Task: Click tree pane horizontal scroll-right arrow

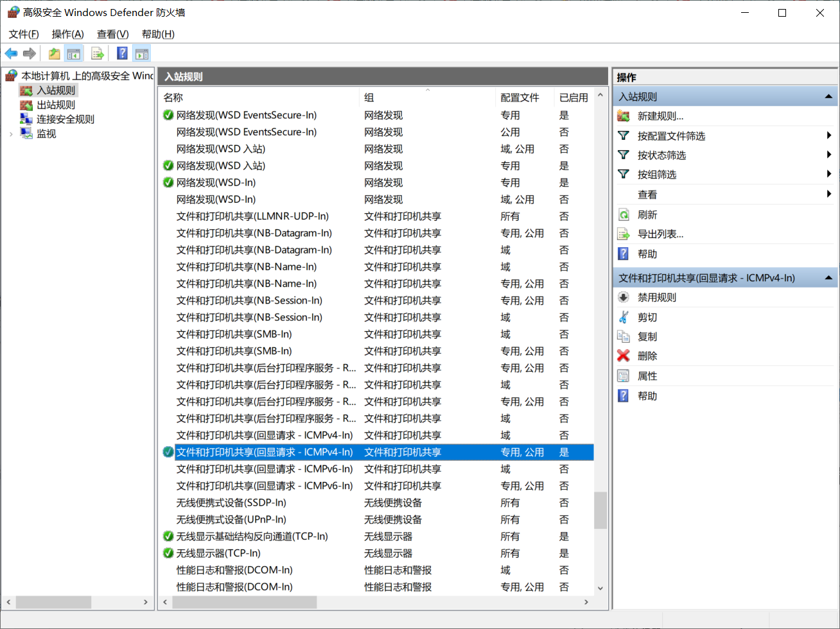Action: coord(146,602)
